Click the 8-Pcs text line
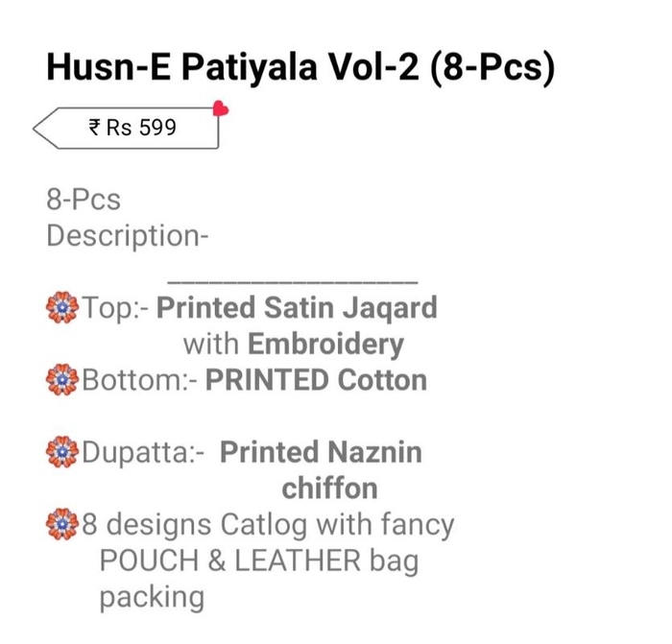The height and width of the screenshot is (644, 672). (x=84, y=200)
